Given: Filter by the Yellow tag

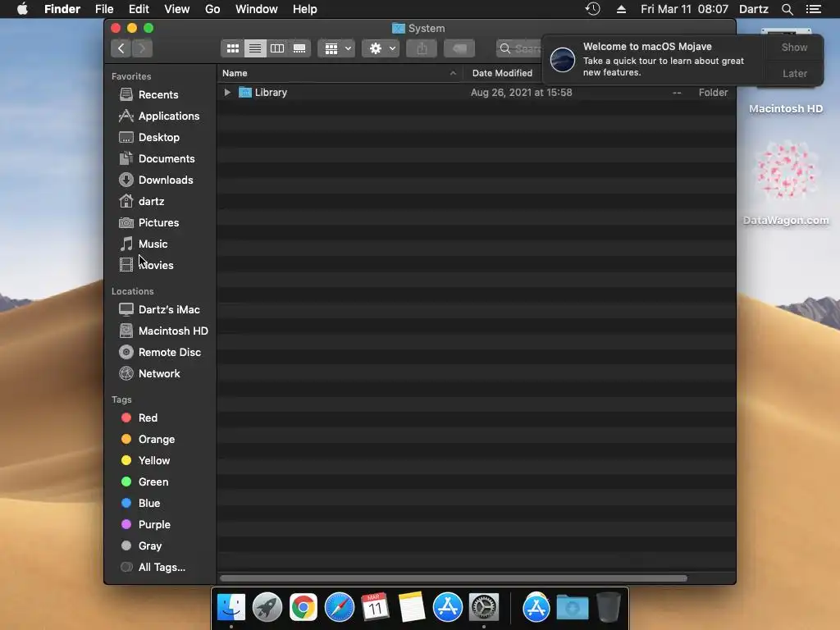Looking at the screenshot, I should pos(153,461).
